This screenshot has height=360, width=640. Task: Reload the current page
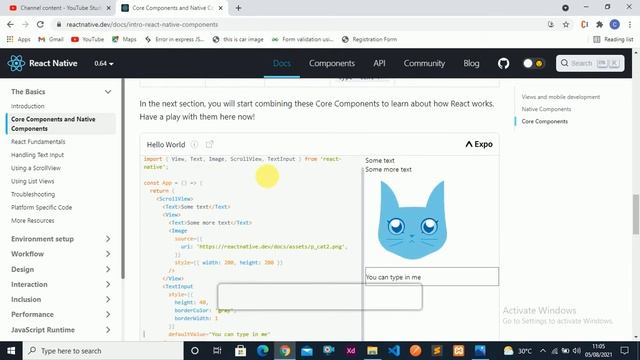(x=40, y=24)
